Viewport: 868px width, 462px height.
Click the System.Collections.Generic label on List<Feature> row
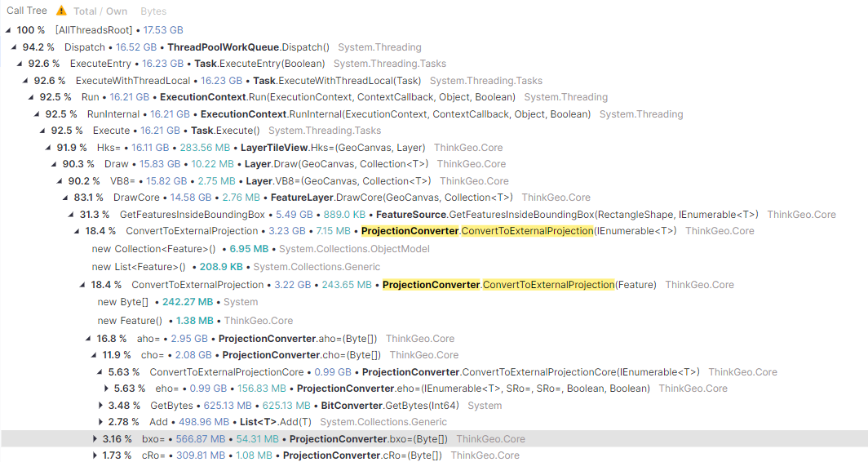coord(317,267)
